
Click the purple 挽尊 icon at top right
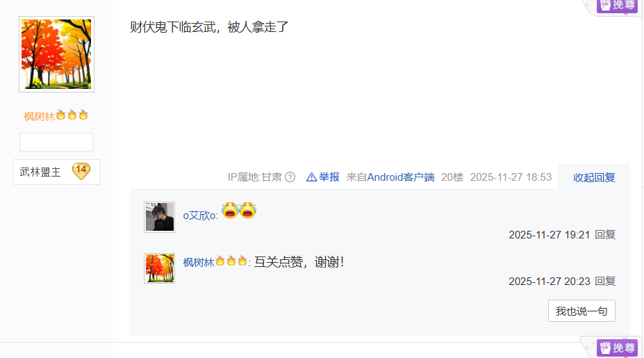pos(617,6)
